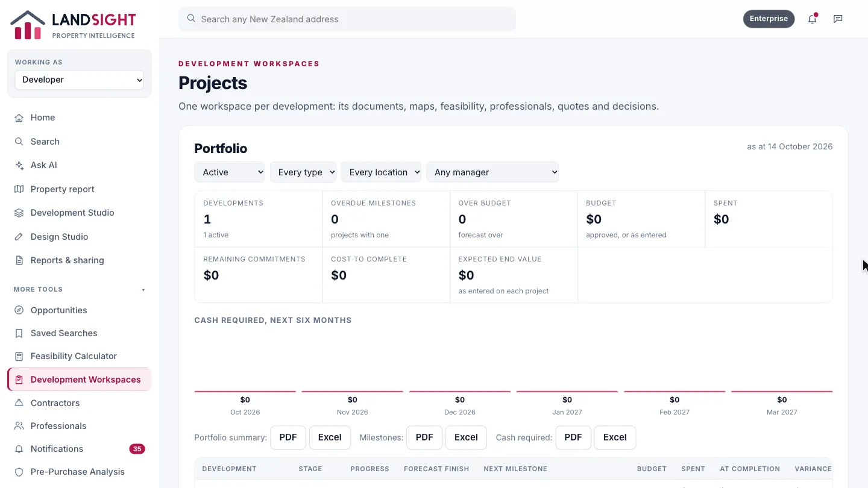The width and height of the screenshot is (868, 488).
Task: Navigate to the Ask AI page
Action: coord(80,165)
